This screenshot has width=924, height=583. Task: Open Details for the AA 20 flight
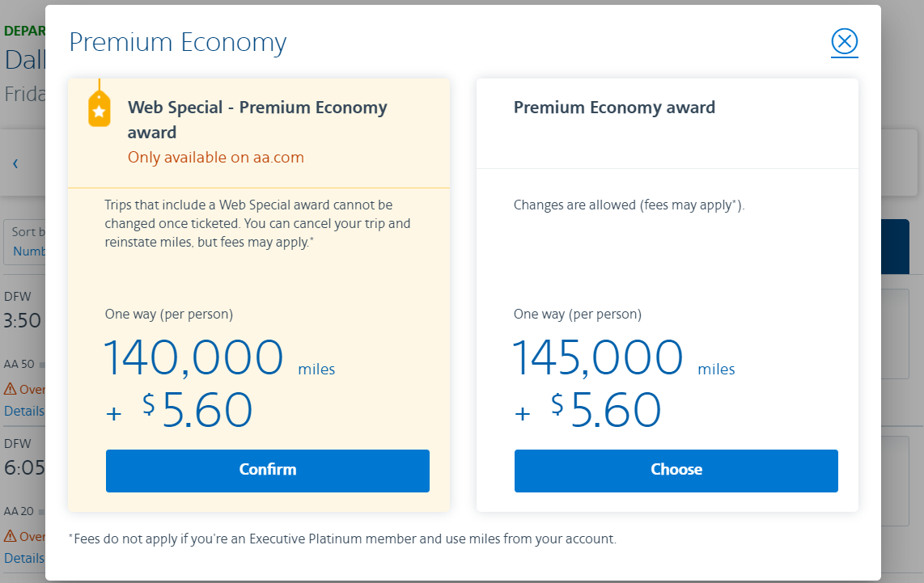[23, 558]
